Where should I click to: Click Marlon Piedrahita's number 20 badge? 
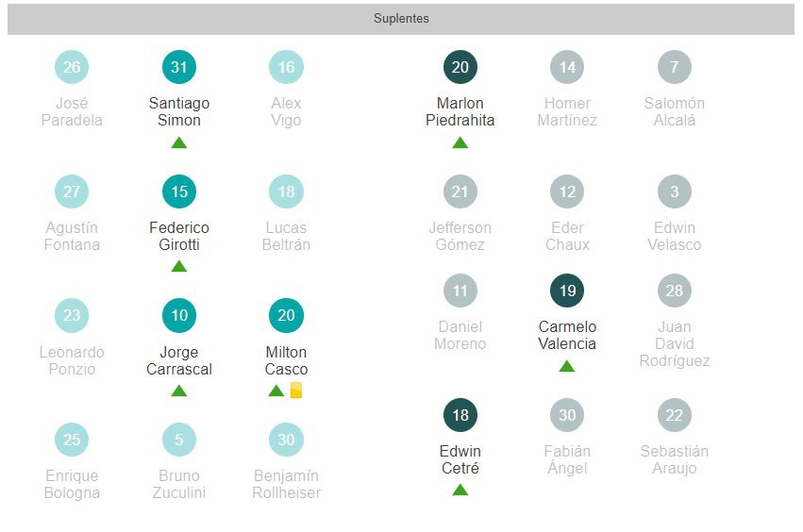(460, 67)
